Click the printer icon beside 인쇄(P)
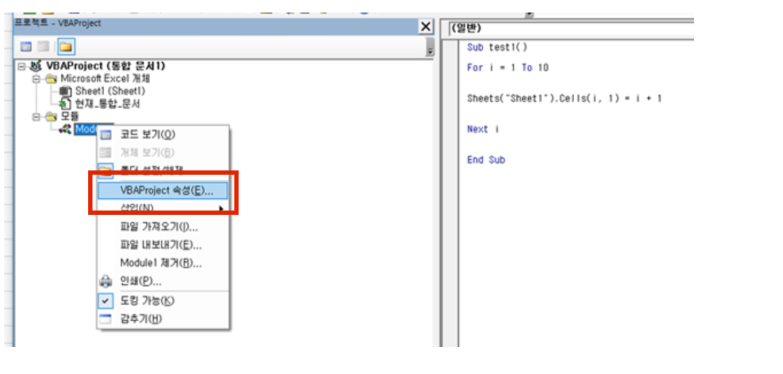The height and width of the screenshot is (374, 783). (x=106, y=282)
